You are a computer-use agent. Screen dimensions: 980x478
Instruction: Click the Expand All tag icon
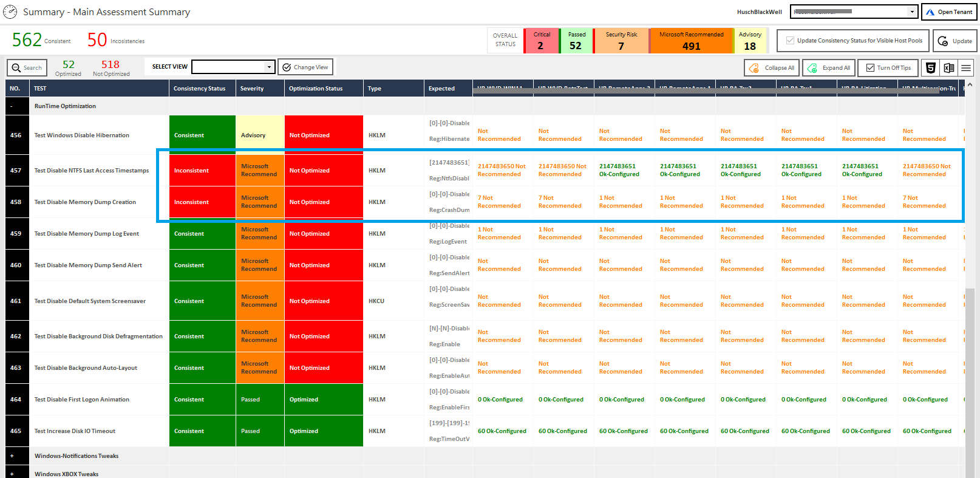point(813,68)
